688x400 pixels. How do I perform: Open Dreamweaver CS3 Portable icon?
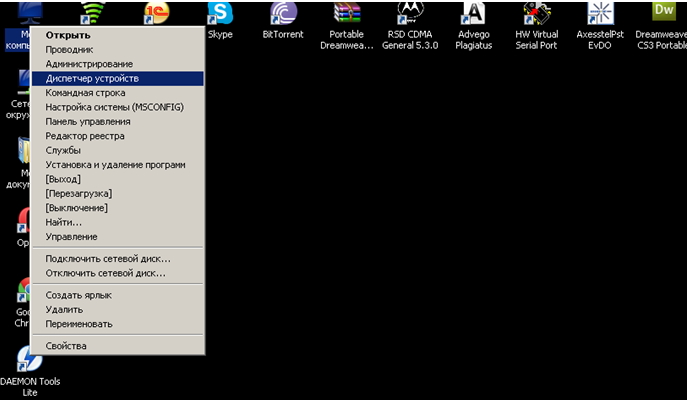click(x=663, y=14)
